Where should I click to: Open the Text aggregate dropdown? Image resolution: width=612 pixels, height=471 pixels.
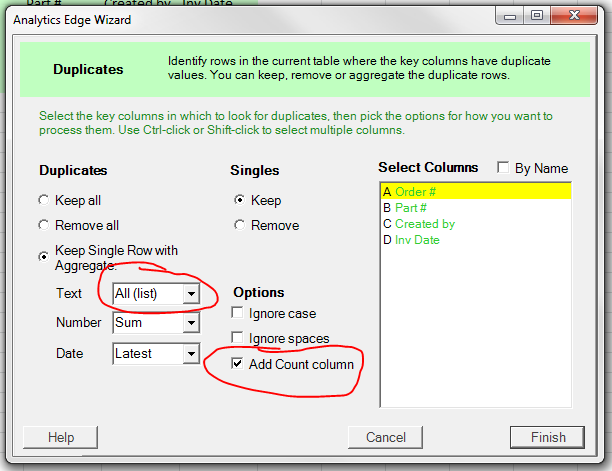tap(191, 293)
